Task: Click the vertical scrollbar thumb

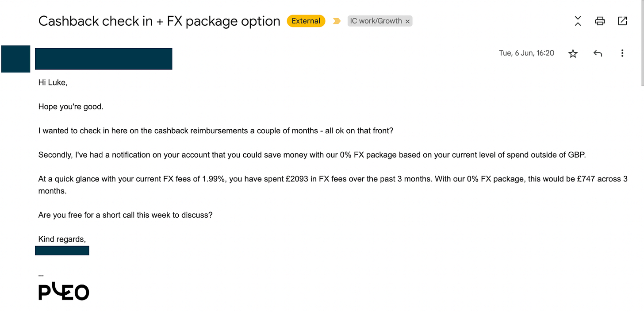Action: [x=641, y=42]
